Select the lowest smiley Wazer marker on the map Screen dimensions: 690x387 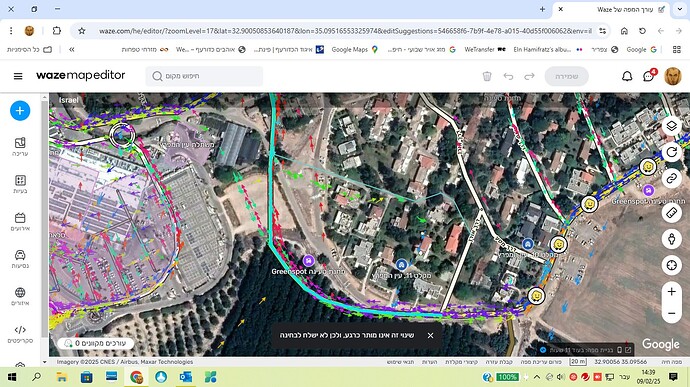[x=536, y=295]
